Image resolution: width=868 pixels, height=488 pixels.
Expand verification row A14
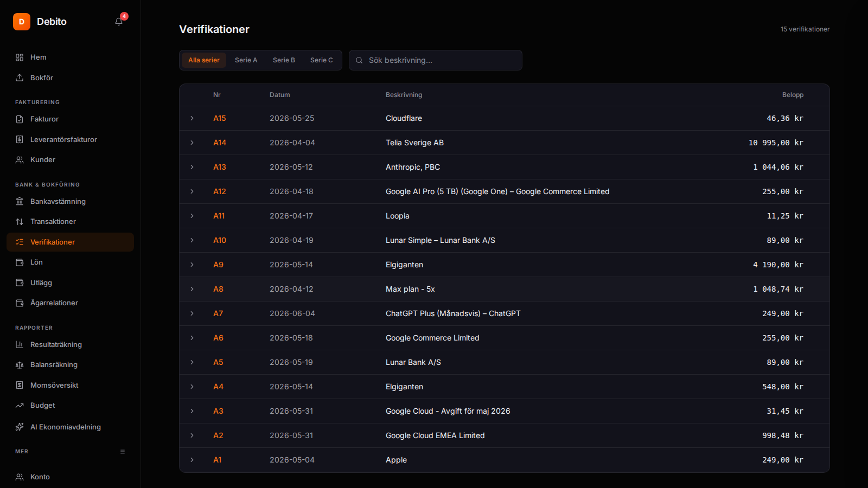point(192,143)
